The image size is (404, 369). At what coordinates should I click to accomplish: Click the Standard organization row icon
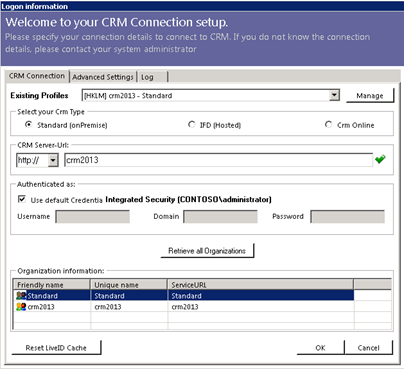21,295
